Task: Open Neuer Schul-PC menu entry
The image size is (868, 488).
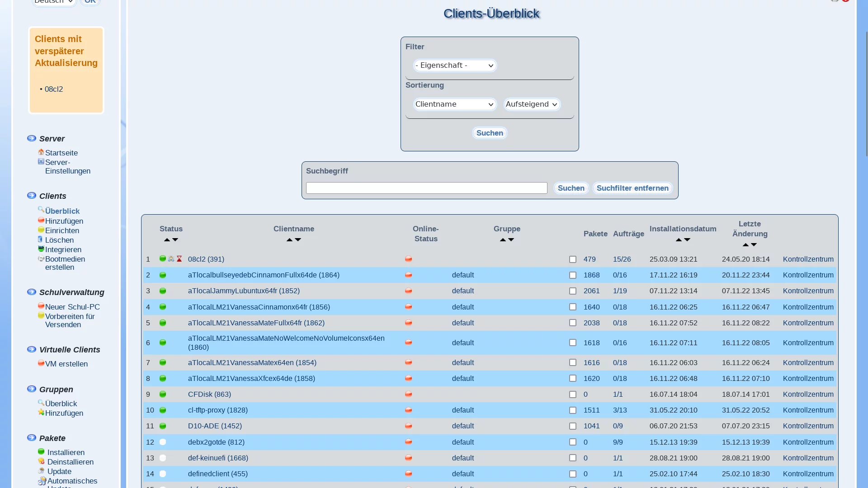Action: 72,307
